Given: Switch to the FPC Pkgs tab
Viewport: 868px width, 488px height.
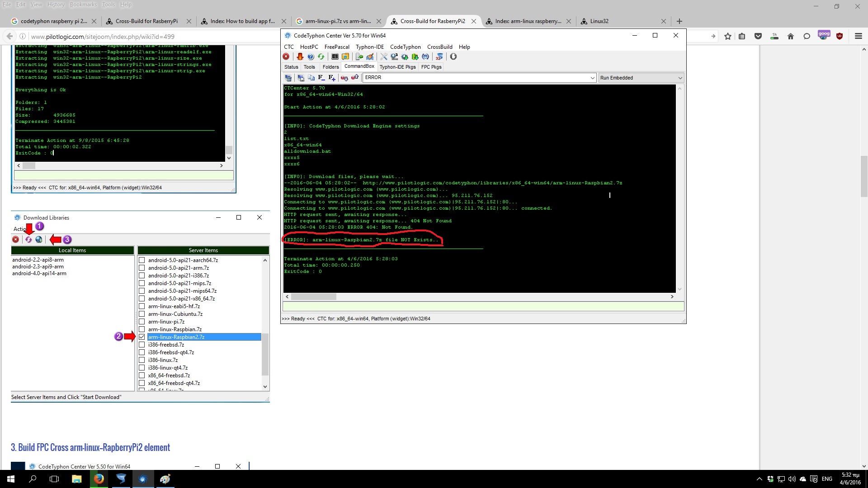Looking at the screenshot, I should (431, 67).
